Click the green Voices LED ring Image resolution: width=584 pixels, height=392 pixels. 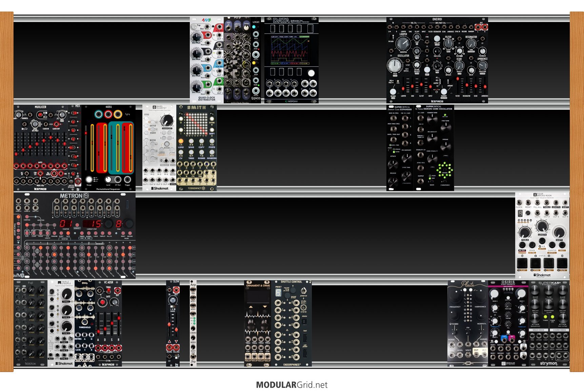pos(445,170)
